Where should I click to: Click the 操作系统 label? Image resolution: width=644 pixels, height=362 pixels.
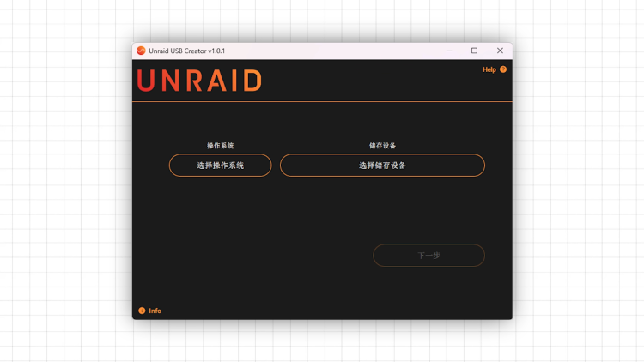coord(220,146)
